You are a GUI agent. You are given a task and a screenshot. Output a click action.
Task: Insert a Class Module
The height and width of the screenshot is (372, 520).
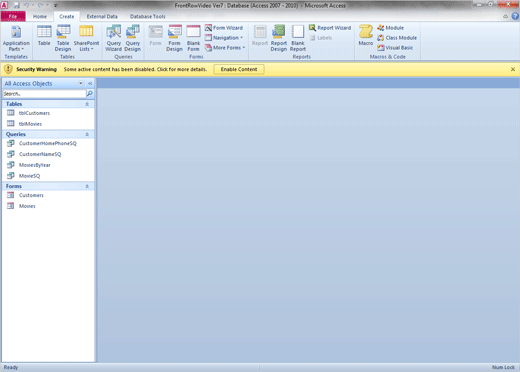pyautogui.click(x=397, y=38)
